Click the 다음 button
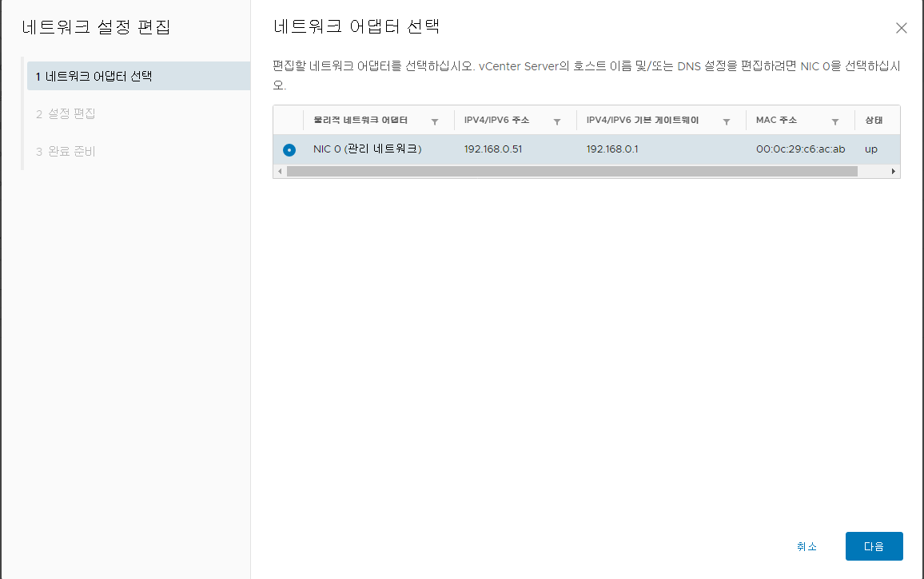 (x=874, y=546)
